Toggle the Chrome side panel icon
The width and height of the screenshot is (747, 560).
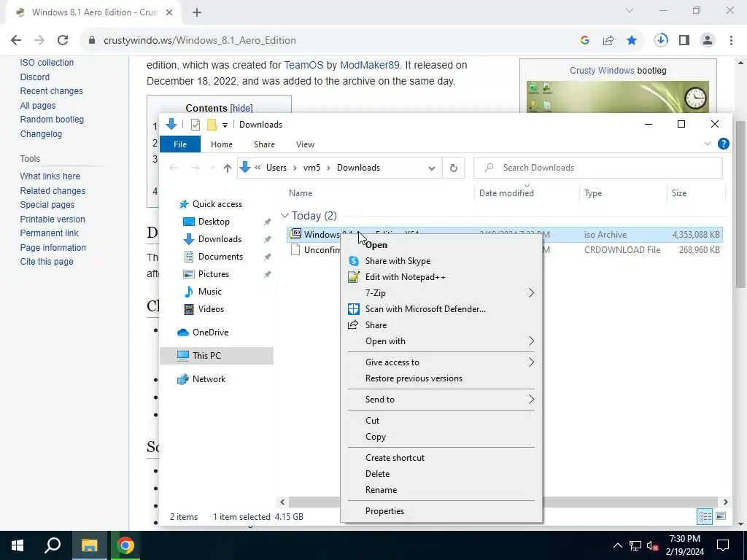(x=684, y=41)
